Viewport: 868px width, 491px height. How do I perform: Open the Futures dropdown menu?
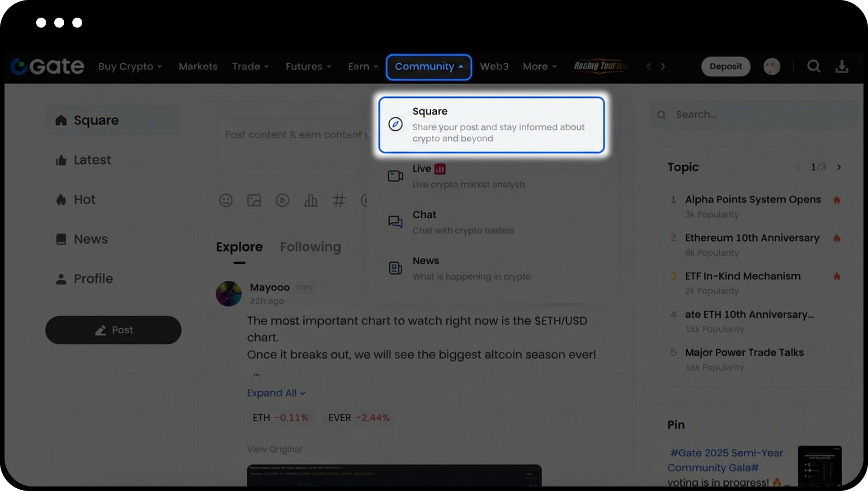point(308,67)
